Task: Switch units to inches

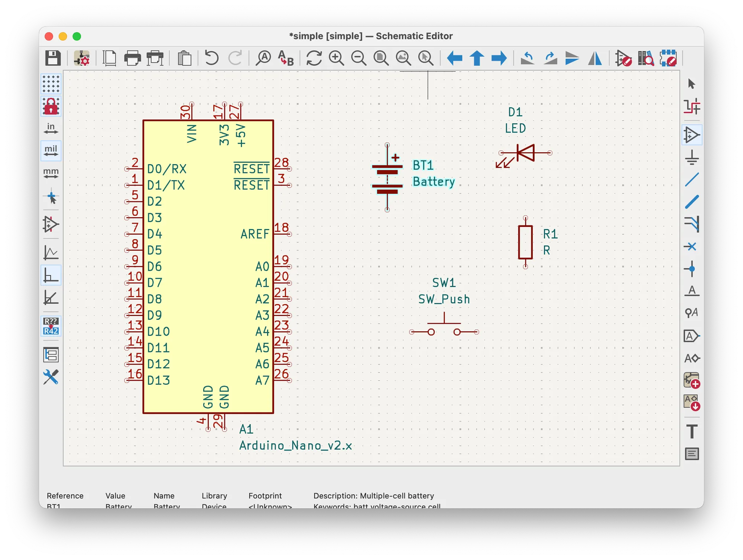Action: click(51, 128)
